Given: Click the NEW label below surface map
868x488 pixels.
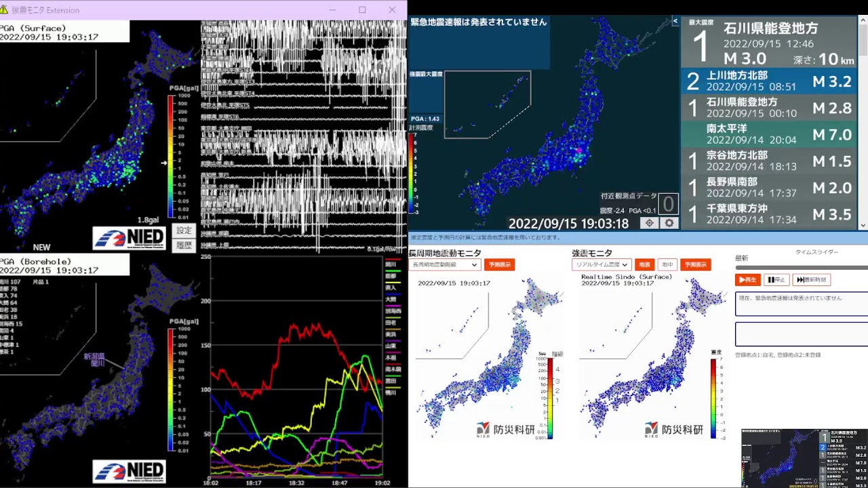Looking at the screenshot, I should pos(41,247).
